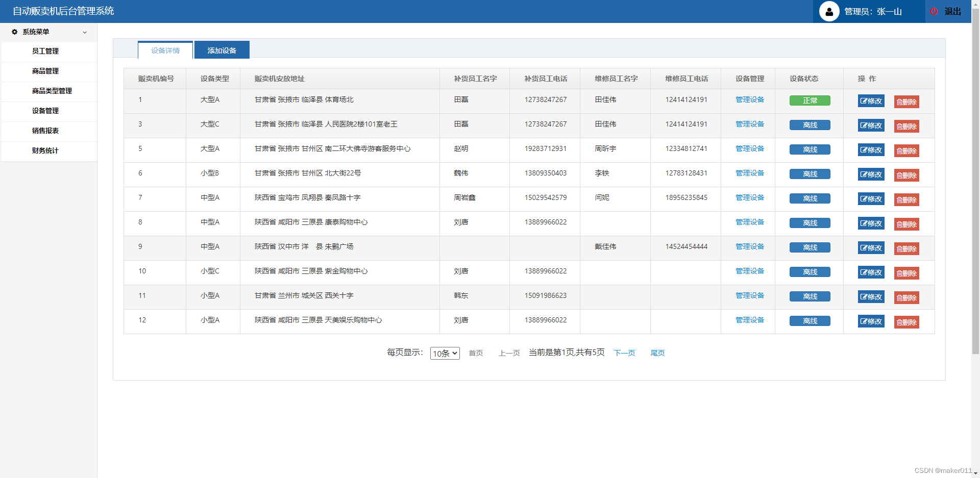Click 删除 for machine at 秦凤路十字
980x478 pixels.
tap(906, 199)
